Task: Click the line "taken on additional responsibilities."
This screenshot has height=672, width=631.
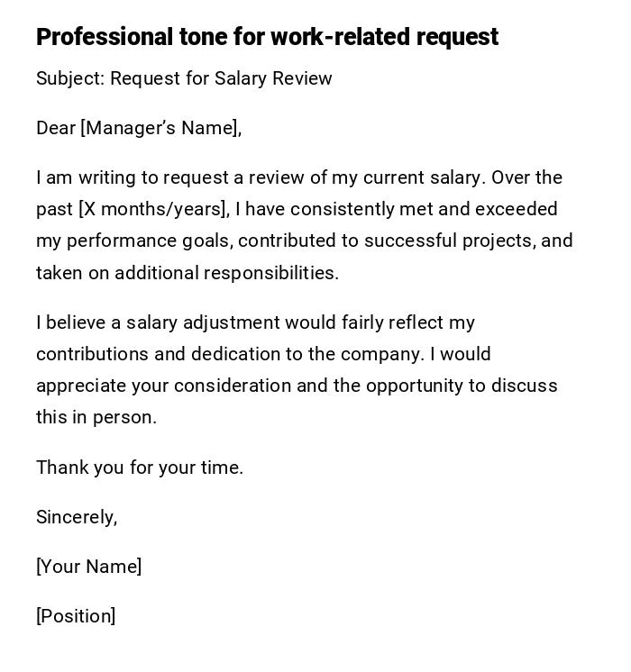Action: click(x=187, y=273)
